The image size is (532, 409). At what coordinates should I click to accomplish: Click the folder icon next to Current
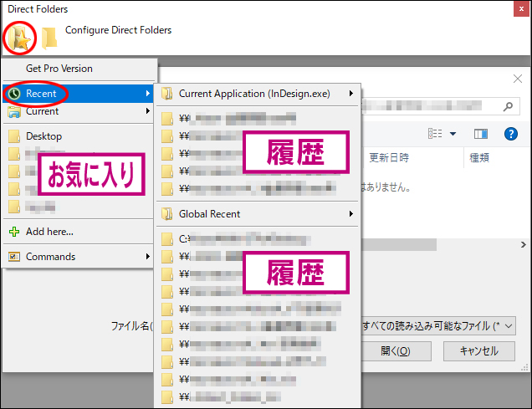pos(14,112)
